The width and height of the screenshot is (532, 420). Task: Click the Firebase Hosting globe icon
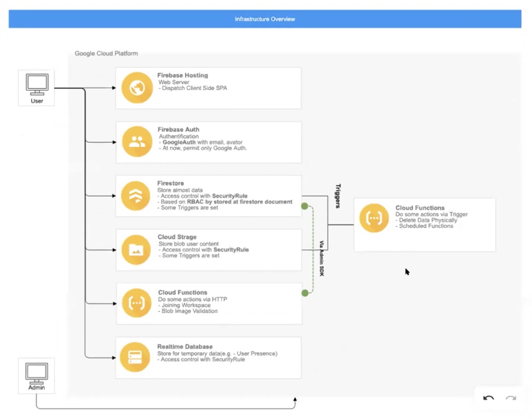click(x=137, y=87)
